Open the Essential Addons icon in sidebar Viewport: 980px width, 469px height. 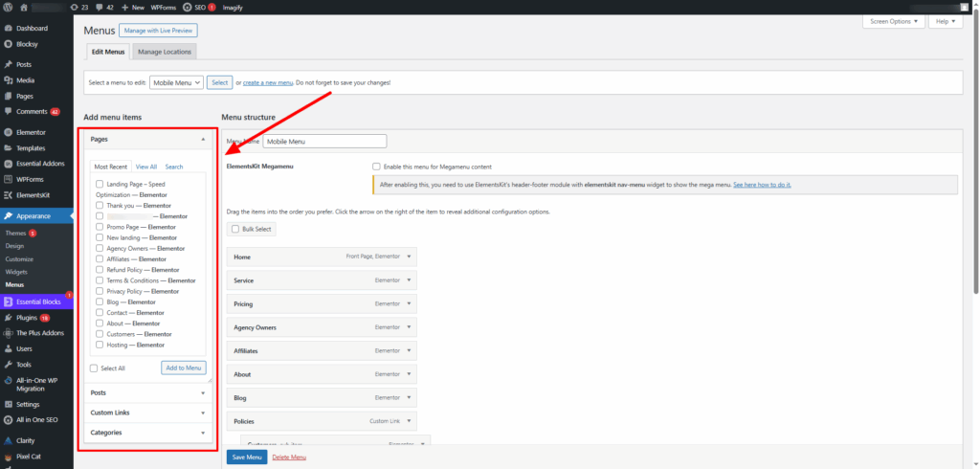pos(8,164)
